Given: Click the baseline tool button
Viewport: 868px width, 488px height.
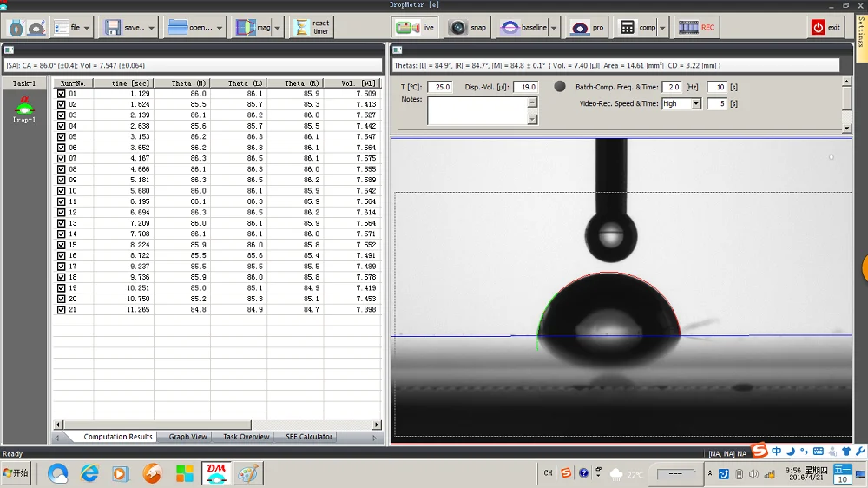Looking at the screenshot, I should [x=523, y=28].
